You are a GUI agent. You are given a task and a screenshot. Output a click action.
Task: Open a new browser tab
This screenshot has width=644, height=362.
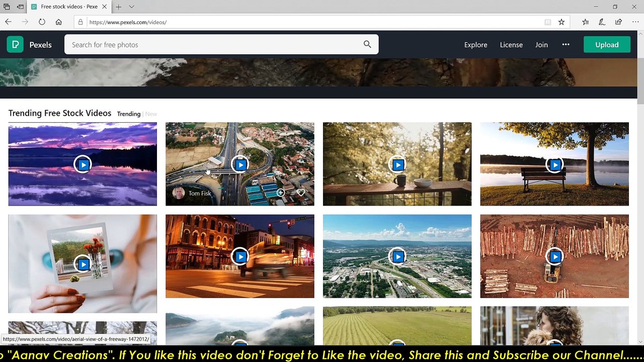point(118,7)
